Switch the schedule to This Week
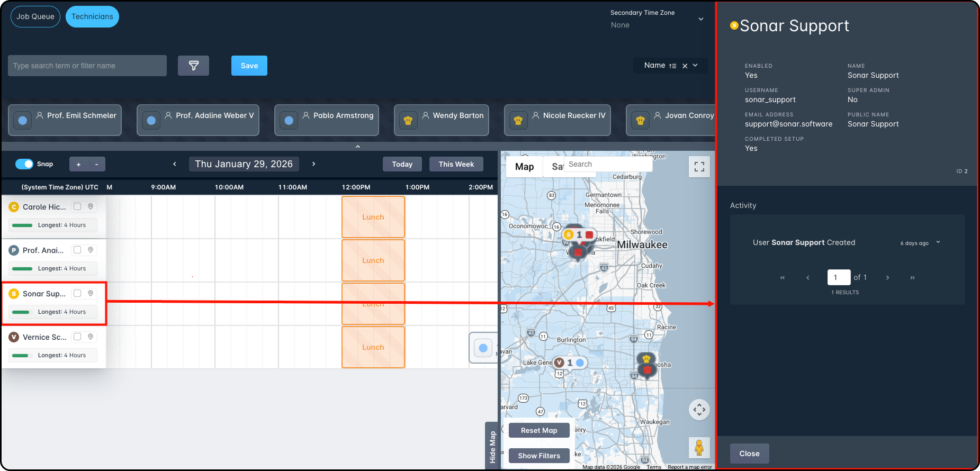The image size is (980, 471). (456, 164)
